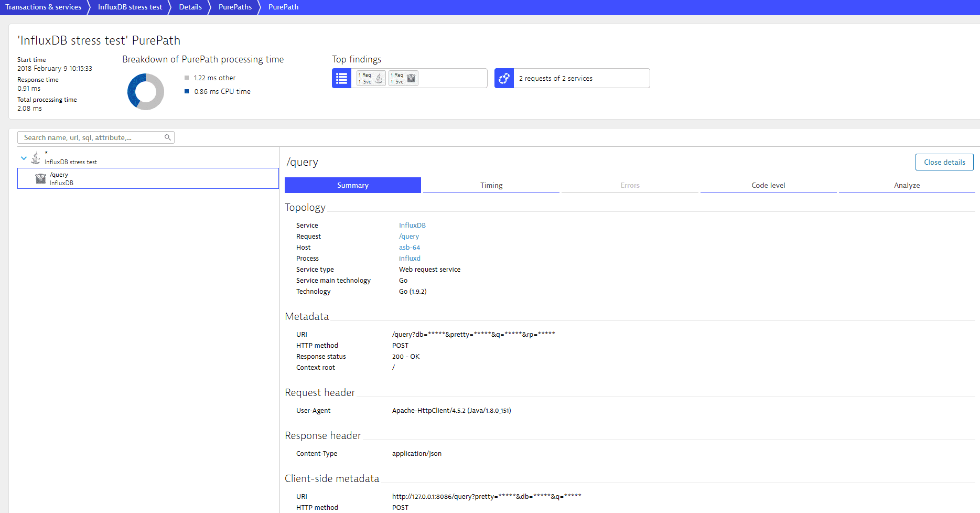The height and width of the screenshot is (513, 980).
Task: Click the processing time donut chart
Action: point(146,92)
